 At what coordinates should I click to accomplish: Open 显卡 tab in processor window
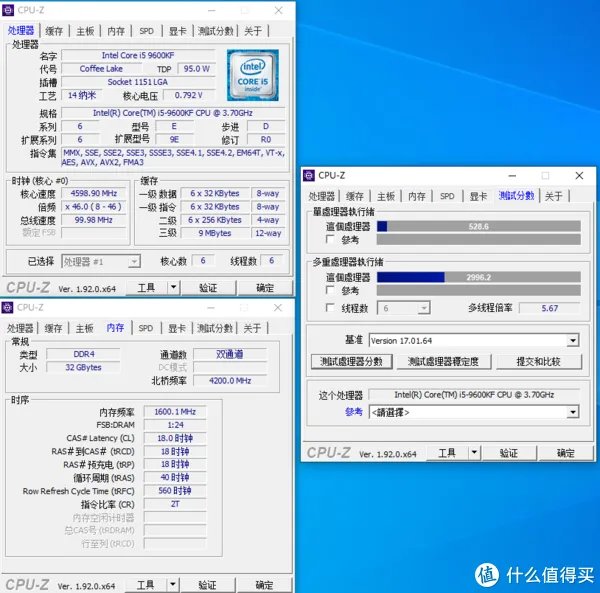click(178, 31)
